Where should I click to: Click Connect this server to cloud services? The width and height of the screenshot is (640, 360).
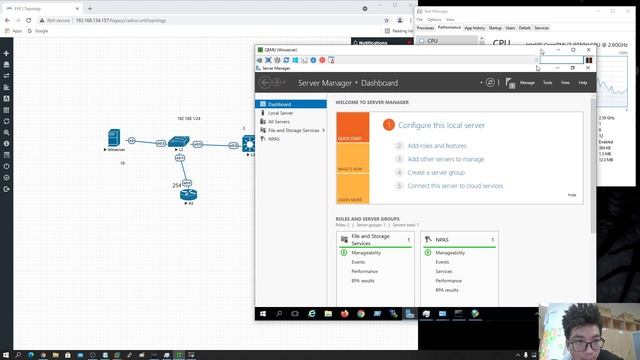455,186
